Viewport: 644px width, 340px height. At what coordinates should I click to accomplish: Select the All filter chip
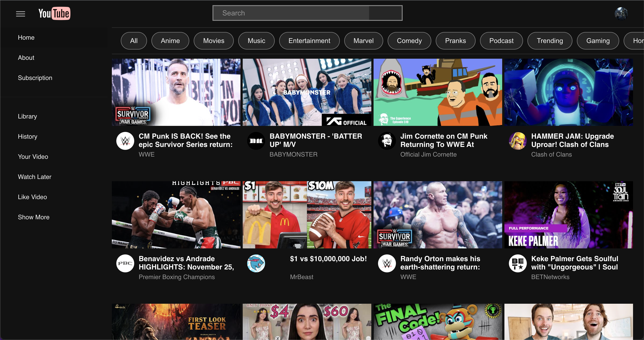(134, 41)
